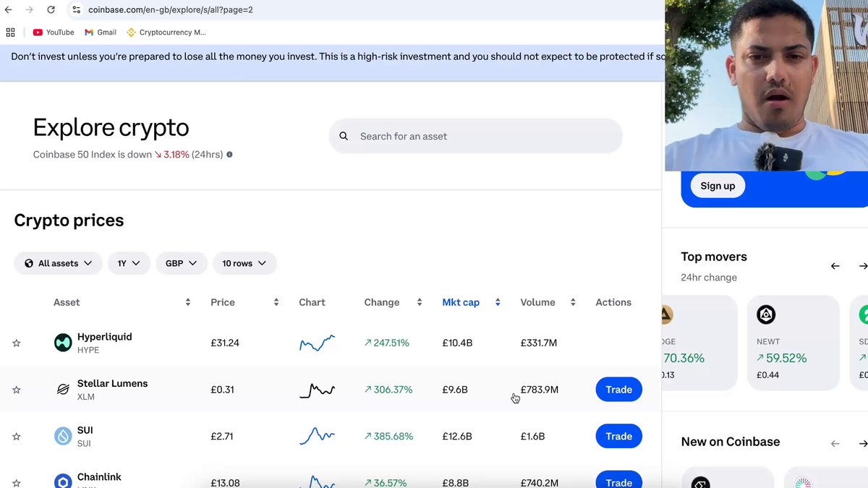The height and width of the screenshot is (488, 868).
Task: Open the All assets filter dropdown
Action: click(x=58, y=263)
